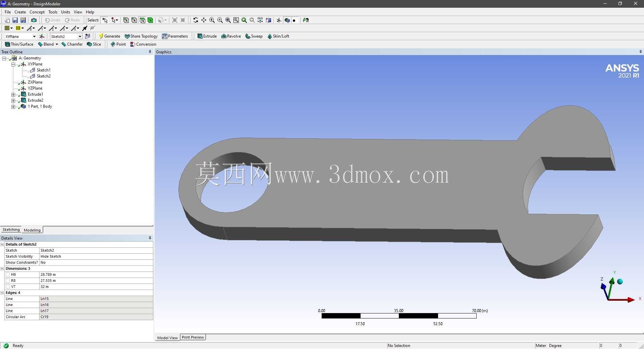This screenshot has width=644, height=349.
Task: Open the Units menu
Action: pyautogui.click(x=65, y=12)
